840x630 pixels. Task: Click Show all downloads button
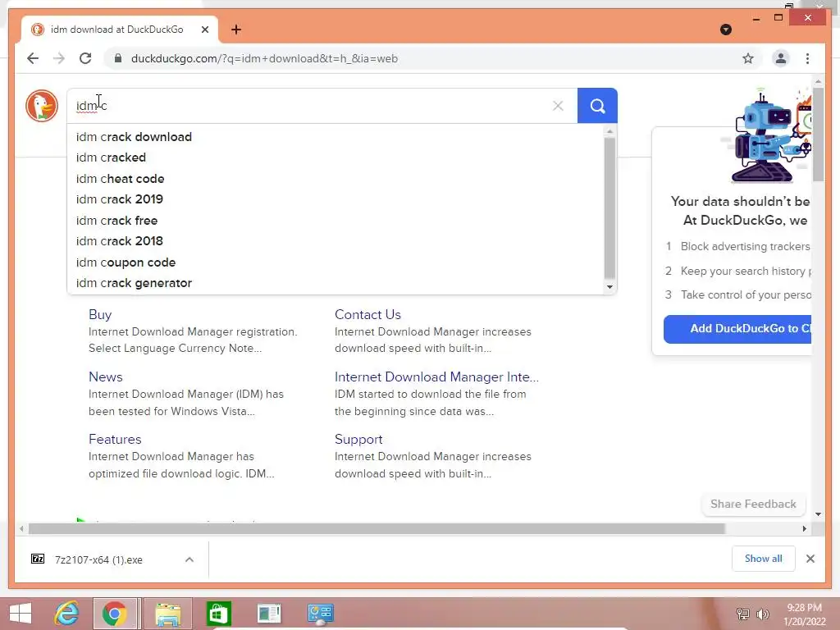(763, 559)
